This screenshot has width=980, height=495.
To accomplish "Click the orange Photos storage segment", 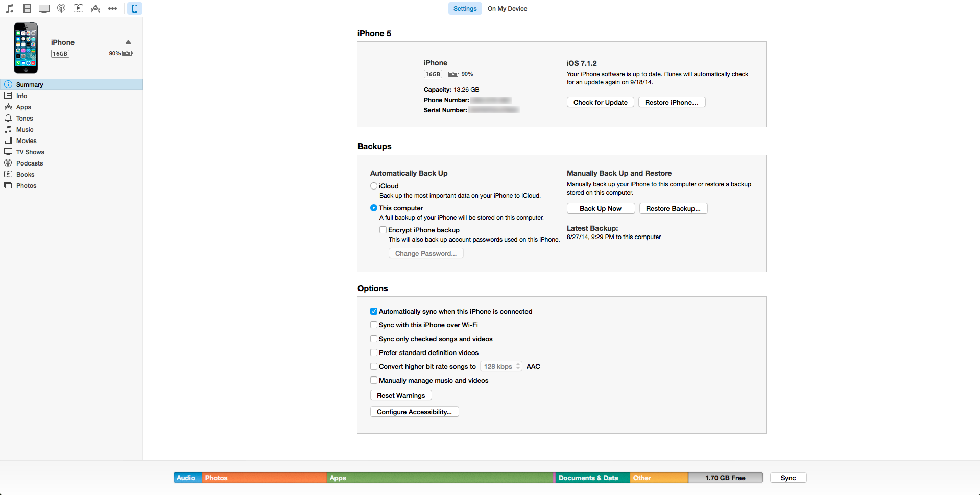I will [x=265, y=478].
